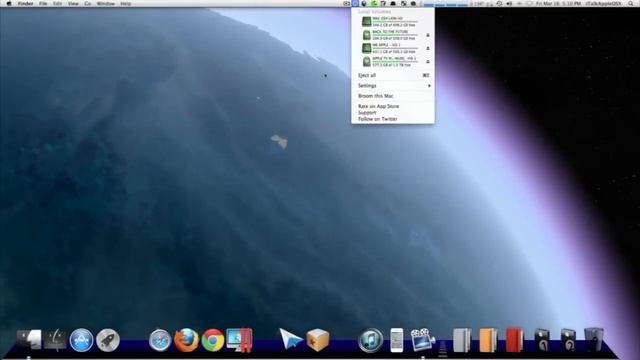Open Spotlight search magnifier
This screenshot has width=640, height=360.
click(x=631, y=3)
